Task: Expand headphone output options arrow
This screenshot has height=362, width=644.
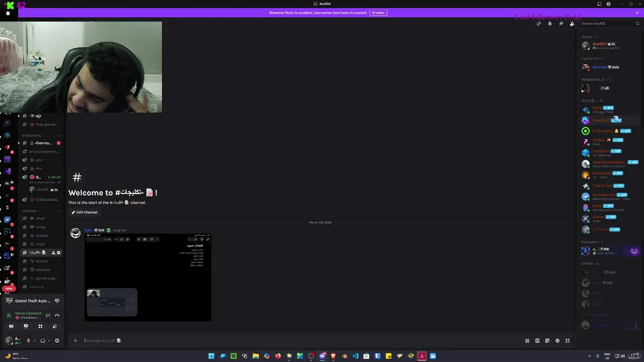Action: click(x=49, y=340)
